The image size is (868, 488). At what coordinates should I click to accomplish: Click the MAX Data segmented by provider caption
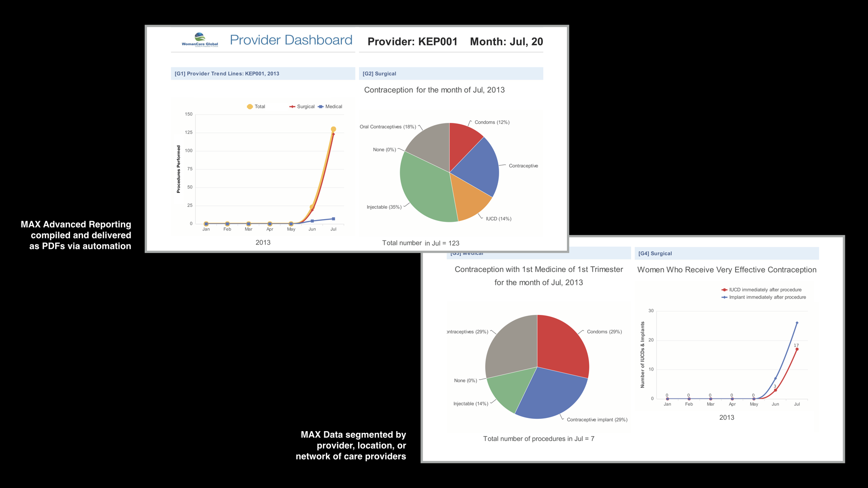tap(351, 446)
